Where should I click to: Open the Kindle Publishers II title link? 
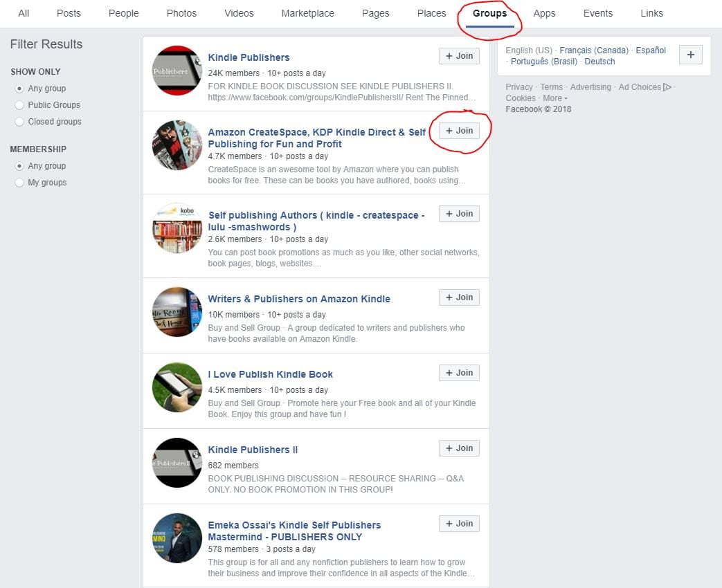coord(253,450)
